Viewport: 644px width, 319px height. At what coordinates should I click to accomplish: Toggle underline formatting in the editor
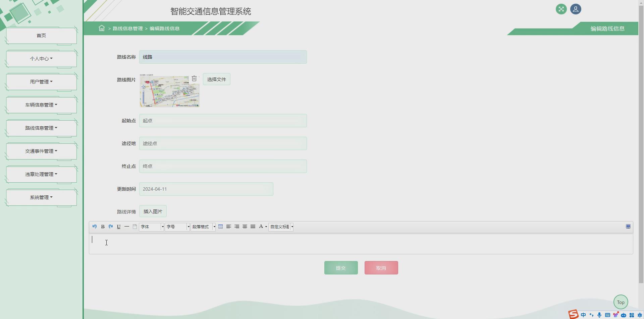click(119, 227)
